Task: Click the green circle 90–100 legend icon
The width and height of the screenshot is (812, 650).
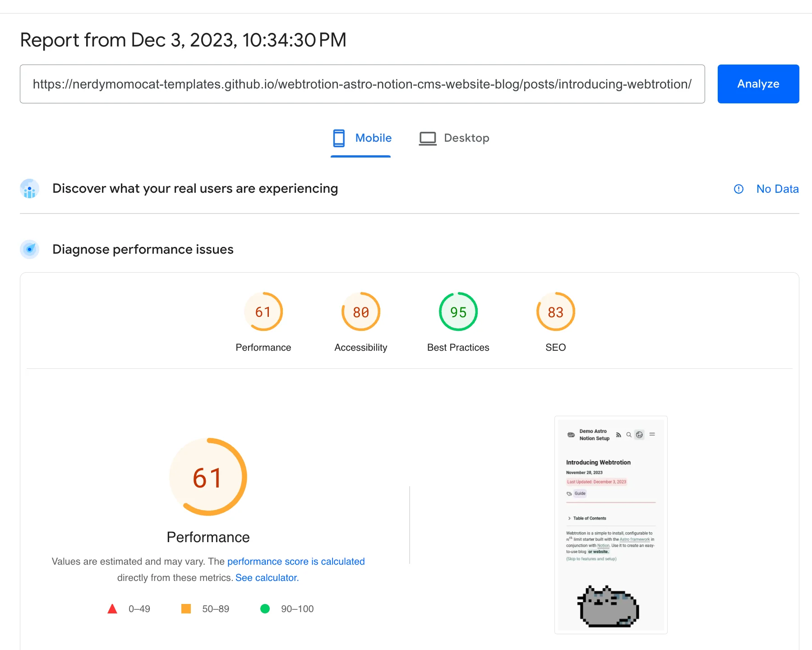Action: tap(265, 609)
